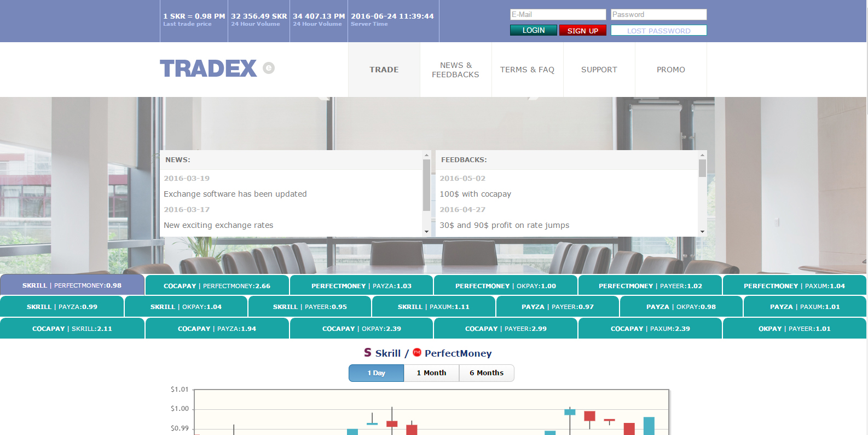Click the '32 356.49 SKR' 24 hour volume
This screenshot has height=435, width=868.
coord(259,16)
